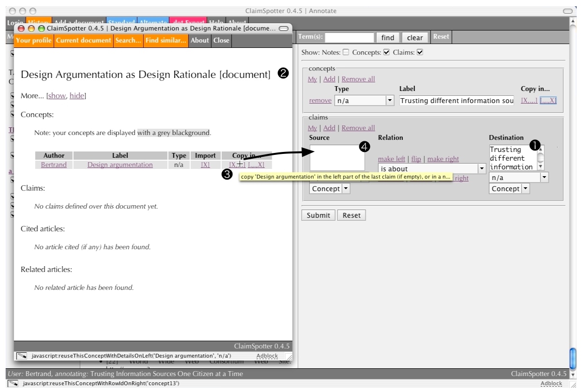The width and height of the screenshot is (582, 392).
Task: Click yellow minimize button of popup window
Action: tap(31, 29)
